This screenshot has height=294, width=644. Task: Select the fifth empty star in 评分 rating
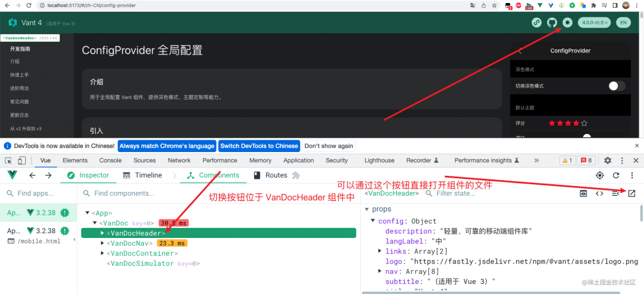pyautogui.click(x=584, y=123)
